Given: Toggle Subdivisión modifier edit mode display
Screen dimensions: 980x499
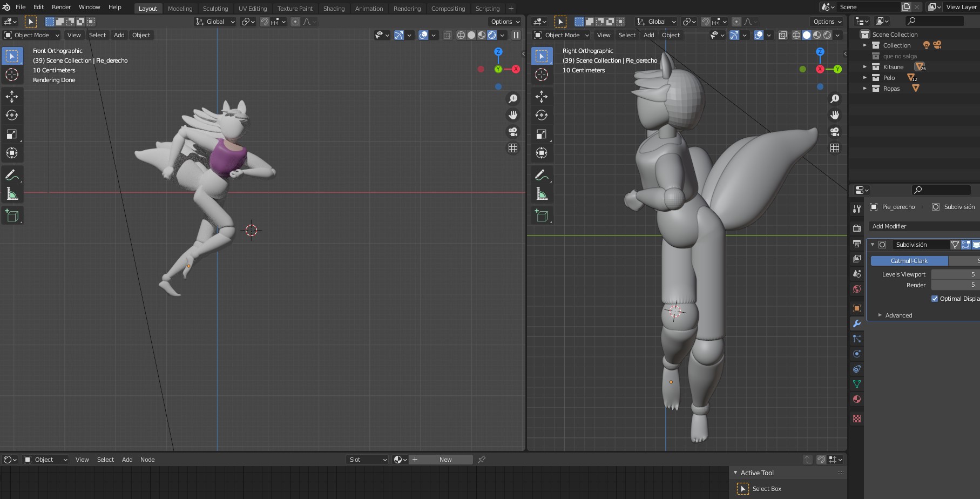Looking at the screenshot, I should [x=966, y=245].
